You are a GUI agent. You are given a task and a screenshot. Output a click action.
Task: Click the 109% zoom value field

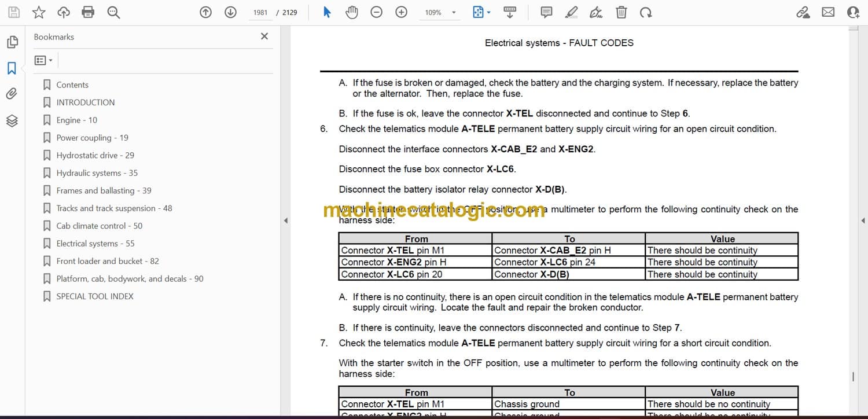coord(433,12)
